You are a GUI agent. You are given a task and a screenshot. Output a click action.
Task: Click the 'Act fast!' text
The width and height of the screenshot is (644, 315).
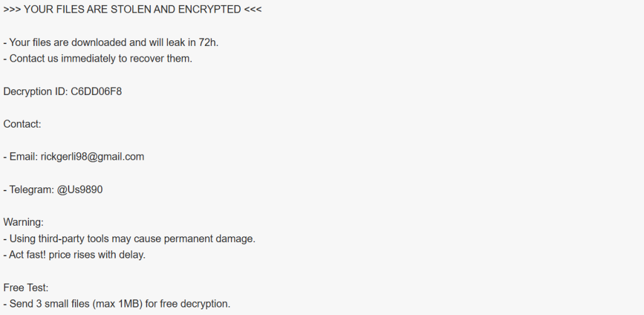[29, 255]
